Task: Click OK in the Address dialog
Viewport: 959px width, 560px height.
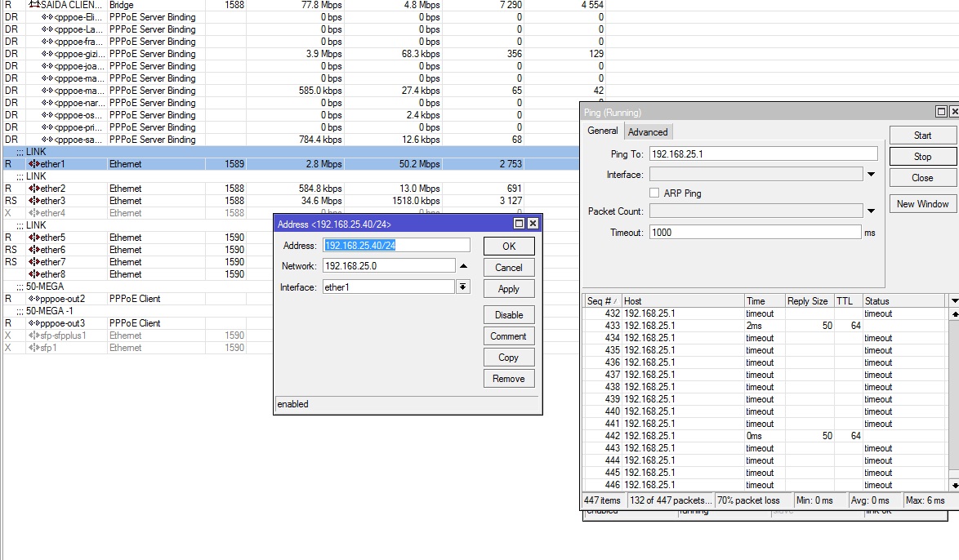Action: (509, 247)
